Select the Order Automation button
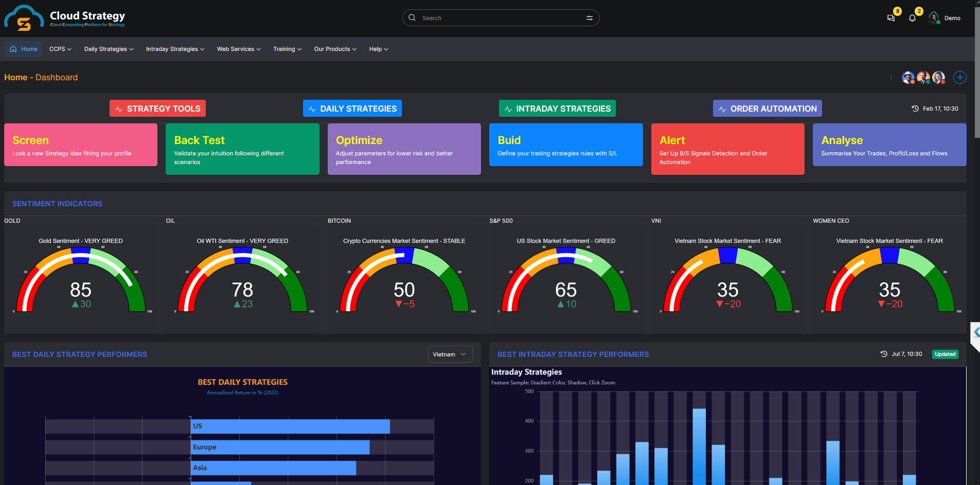The width and height of the screenshot is (980, 485). 767,109
